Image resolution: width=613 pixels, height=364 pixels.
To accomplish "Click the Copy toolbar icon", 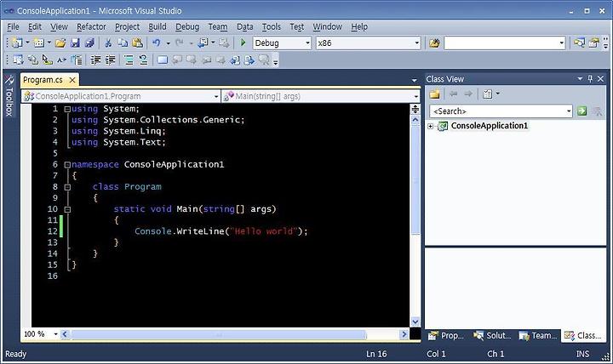I will coord(123,43).
